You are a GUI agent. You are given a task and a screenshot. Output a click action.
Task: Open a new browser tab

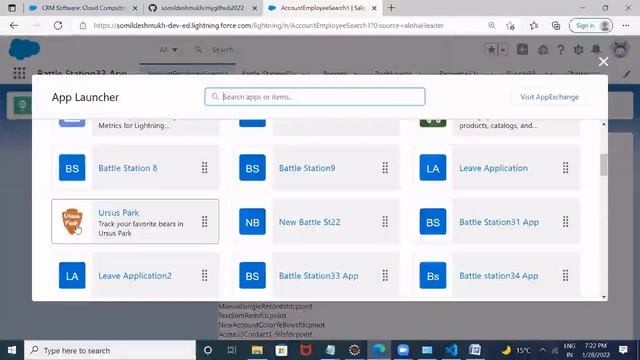[391, 8]
